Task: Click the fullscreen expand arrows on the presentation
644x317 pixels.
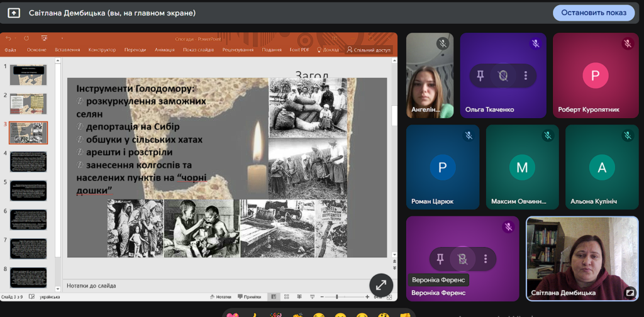Action: [380, 285]
